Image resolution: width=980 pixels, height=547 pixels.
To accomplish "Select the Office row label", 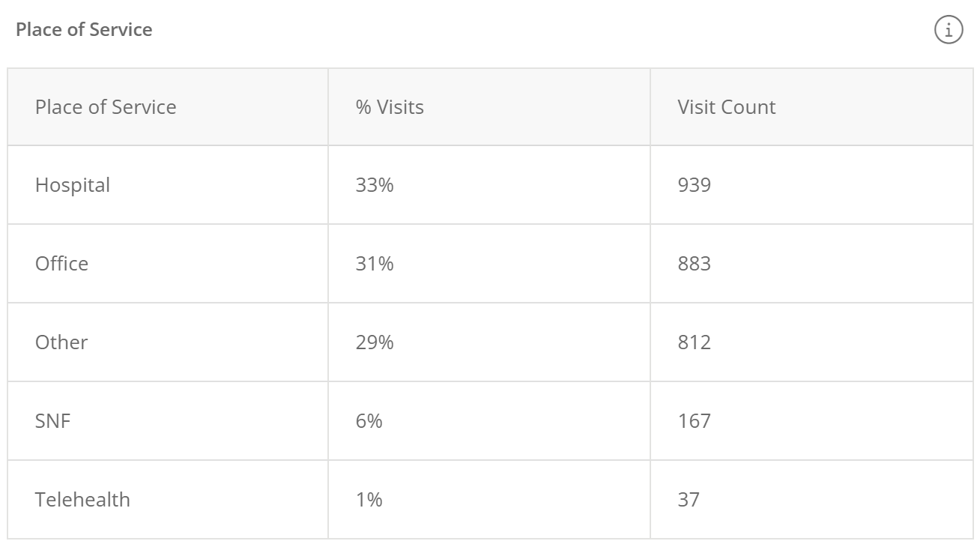I will 61,264.
